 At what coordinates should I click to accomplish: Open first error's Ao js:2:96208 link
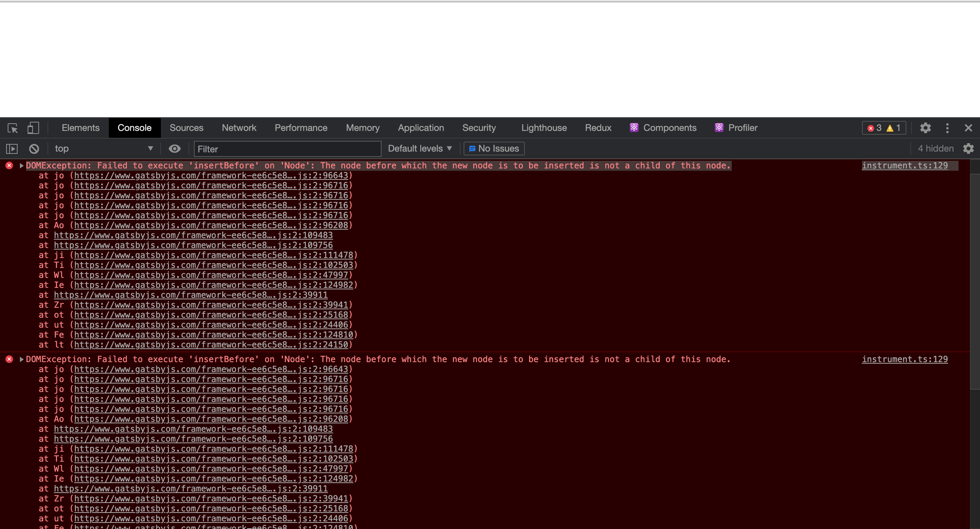coord(211,225)
